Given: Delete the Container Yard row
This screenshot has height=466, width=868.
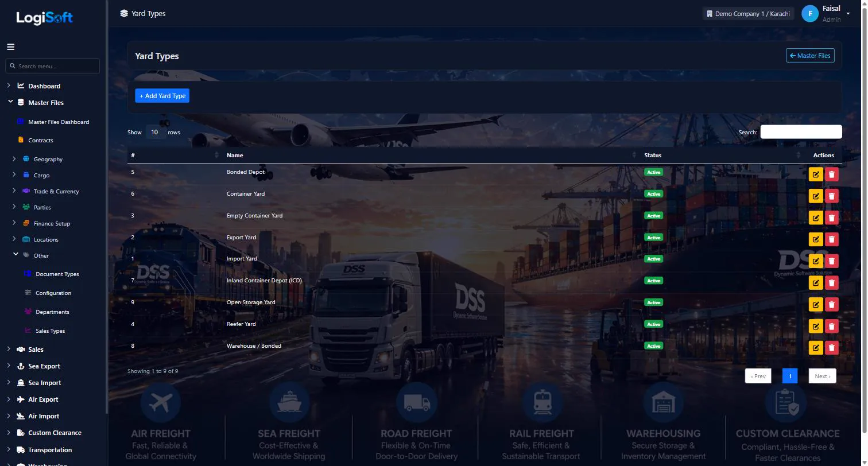Looking at the screenshot, I should [x=831, y=196].
